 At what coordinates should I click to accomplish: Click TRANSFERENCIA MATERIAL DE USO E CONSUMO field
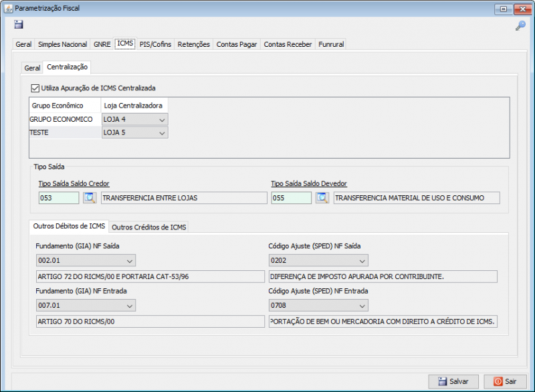click(417, 198)
